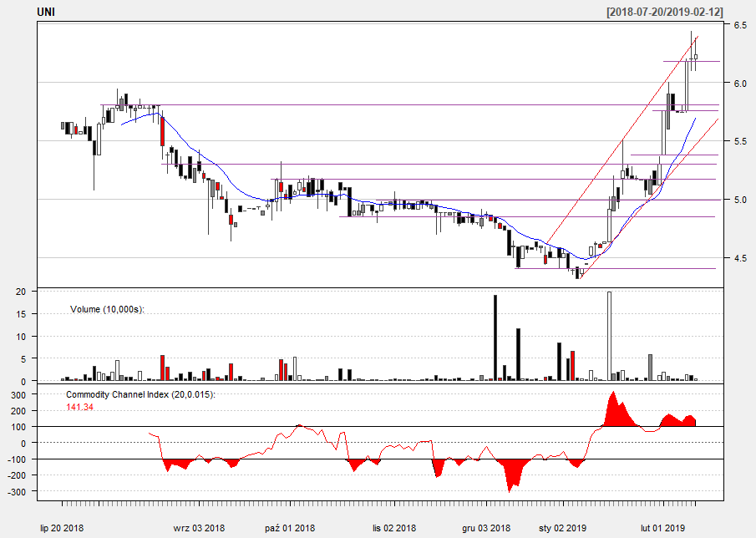Click the 6.0 price axis label
756x538 pixels.
740,84
